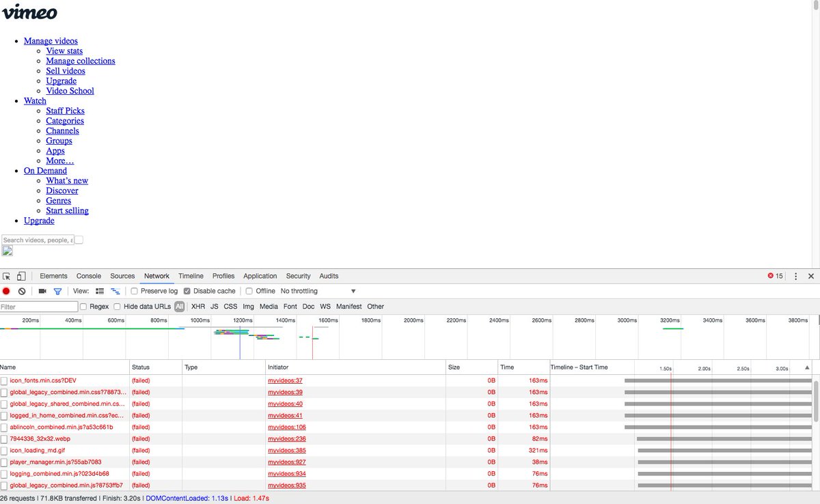Screen dimensions: 820x504
Task: Enable the Regex filter checkbox
Action: (83, 307)
